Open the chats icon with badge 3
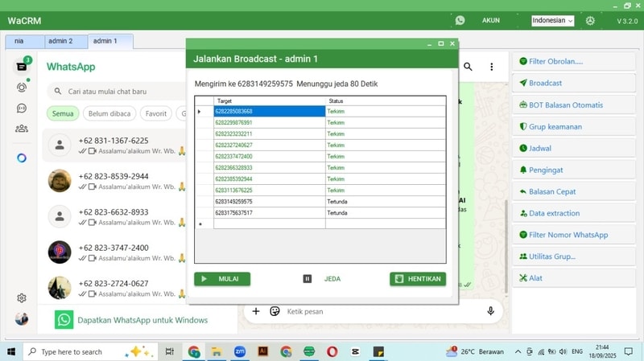The width and height of the screenshot is (644, 361). (22, 67)
